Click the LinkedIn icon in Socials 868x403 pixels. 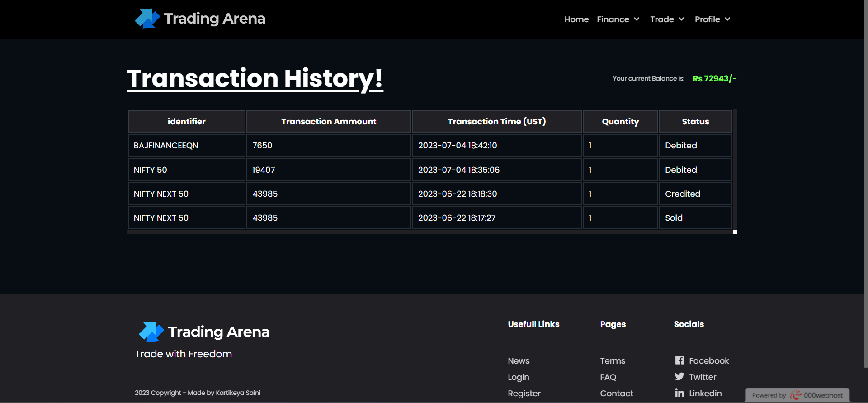pyautogui.click(x=679, y=393)
